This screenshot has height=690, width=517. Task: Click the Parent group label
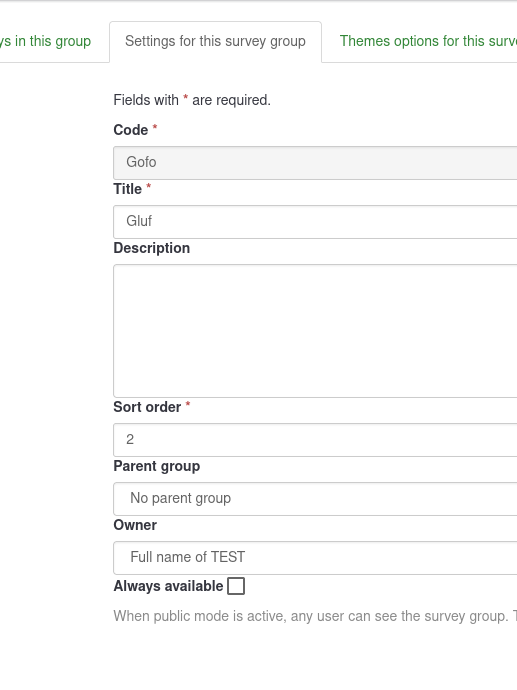pos(157,466)
